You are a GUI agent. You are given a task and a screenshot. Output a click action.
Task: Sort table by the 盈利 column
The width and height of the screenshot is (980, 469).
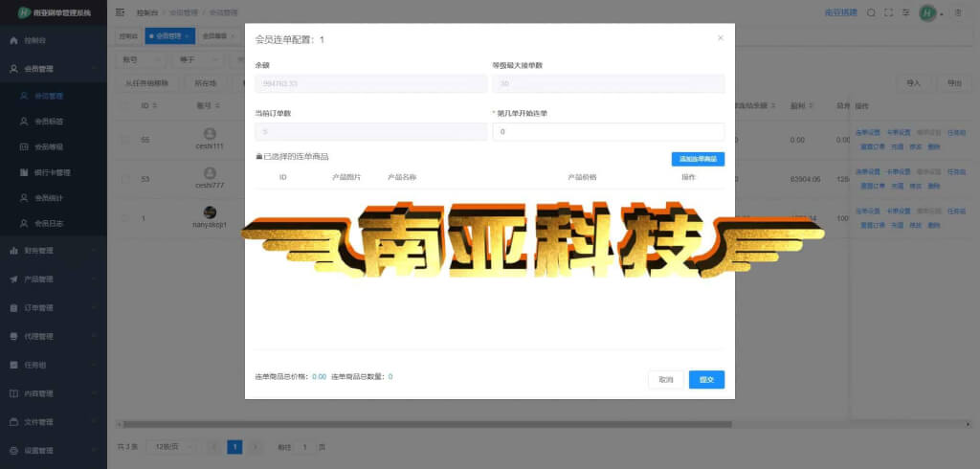[x=810, y=105]
